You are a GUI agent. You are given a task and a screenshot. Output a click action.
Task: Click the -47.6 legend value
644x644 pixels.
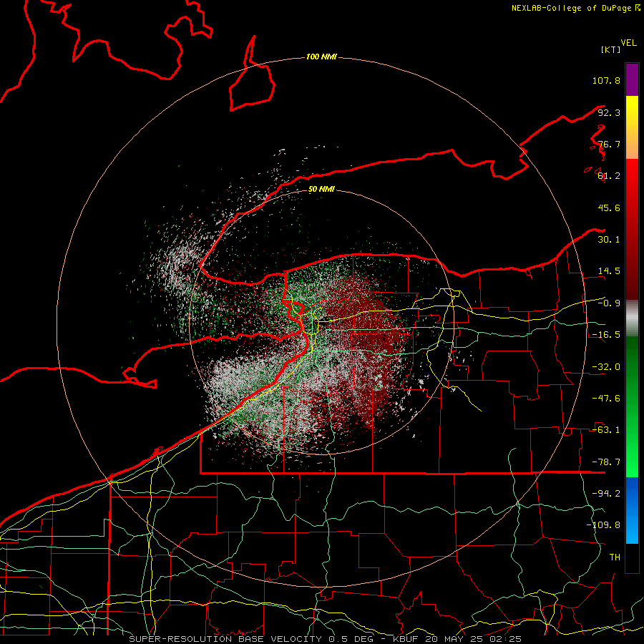pyautogui.click(x=606, y=399)
